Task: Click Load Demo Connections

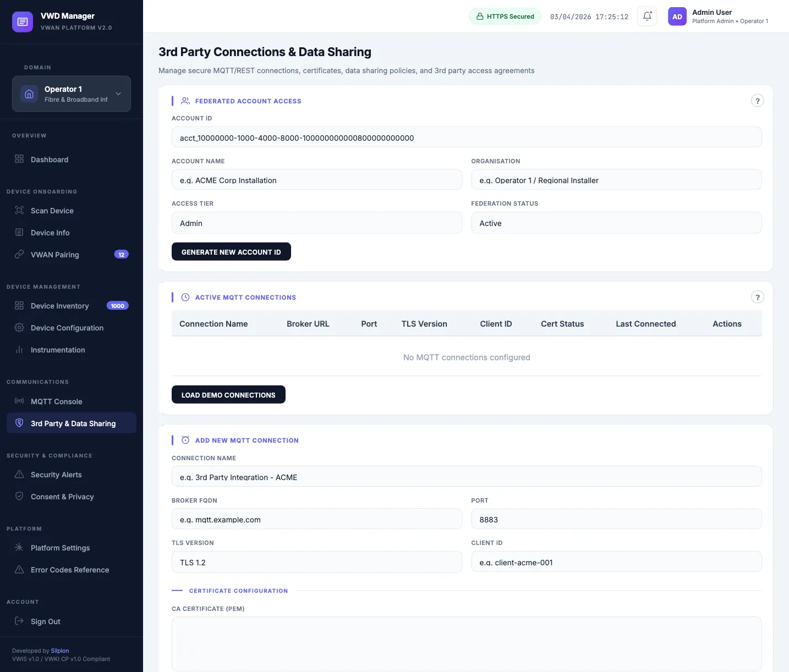Action: (x=228, y=394)
